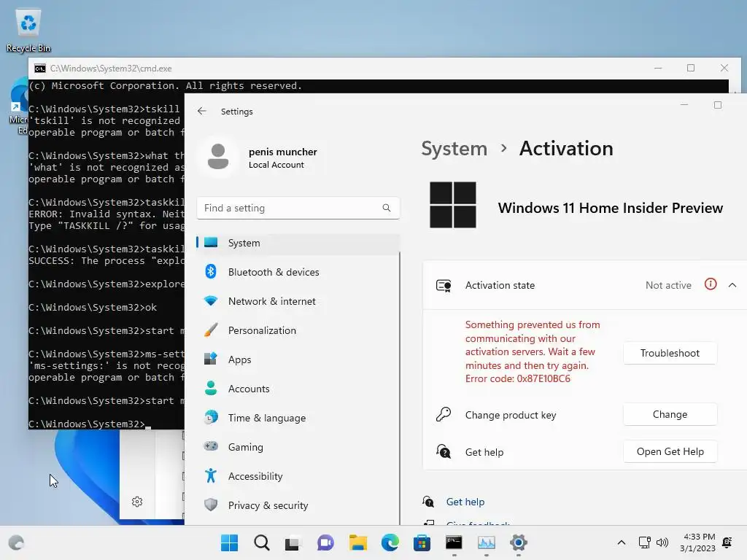
Task: Open Gaming settings category
Action: pos(298,447)
